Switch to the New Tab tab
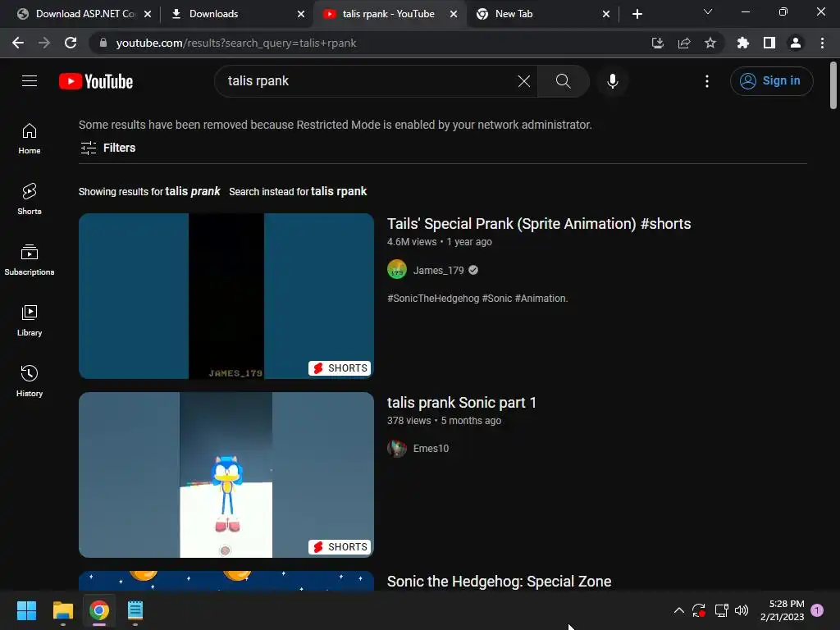840x630 pixels. tap(541, 14)
